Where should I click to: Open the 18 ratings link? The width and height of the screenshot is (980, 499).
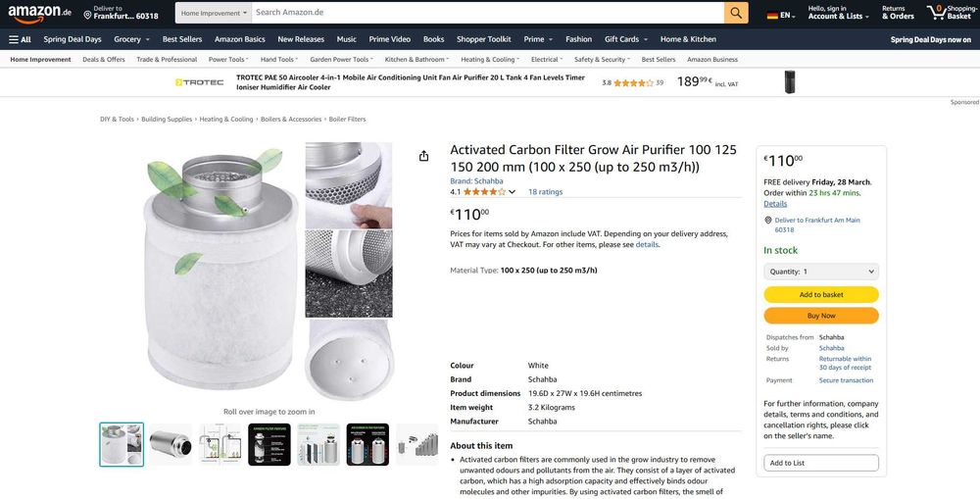click(545, 192)
